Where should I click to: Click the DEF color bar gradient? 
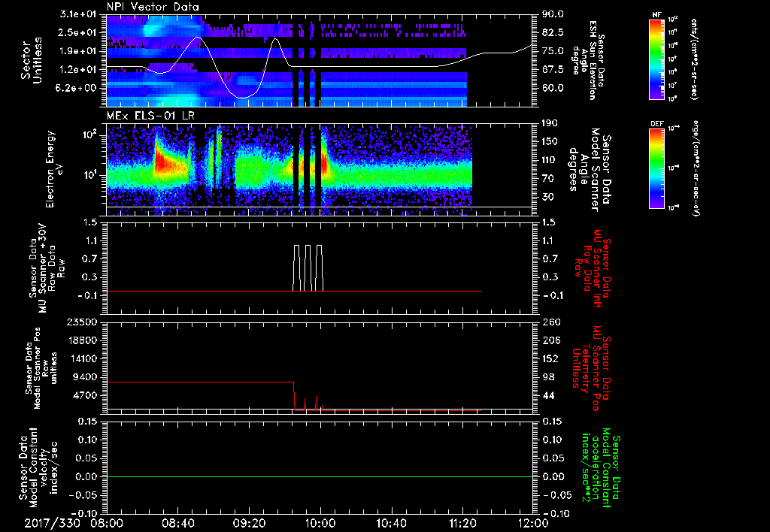pos(657,168)
